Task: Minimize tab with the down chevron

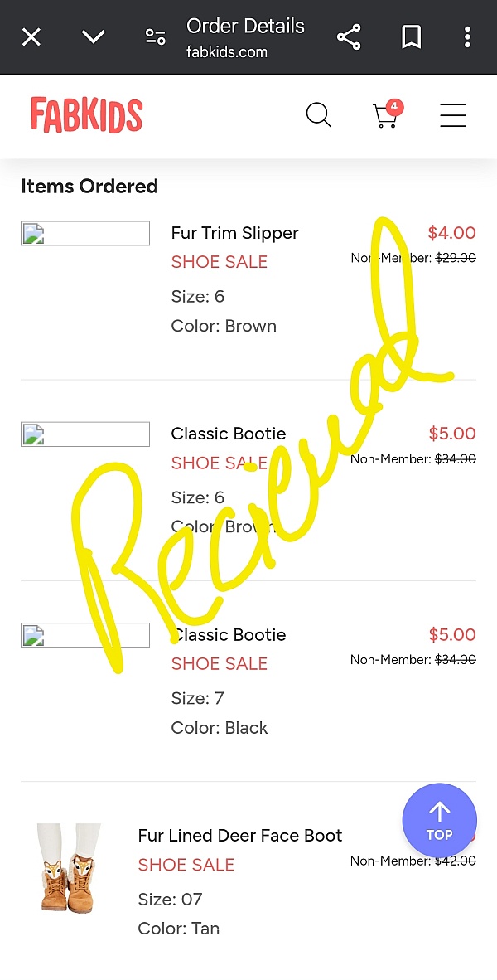Action: [x=94, y=36]
